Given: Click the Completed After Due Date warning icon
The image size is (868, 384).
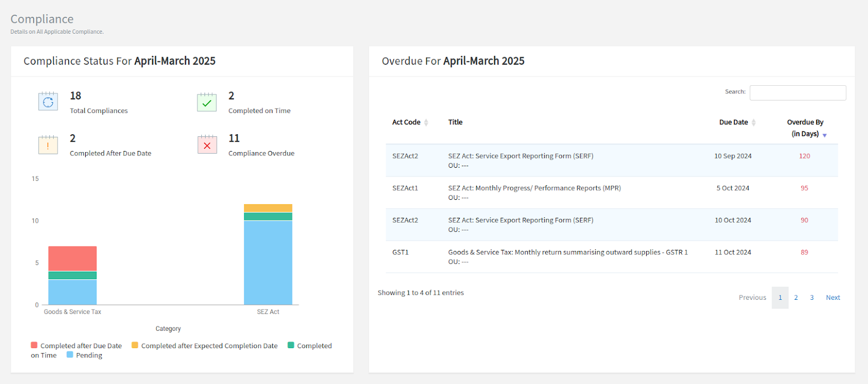Looking at the screenshot, I should point(48,145).
